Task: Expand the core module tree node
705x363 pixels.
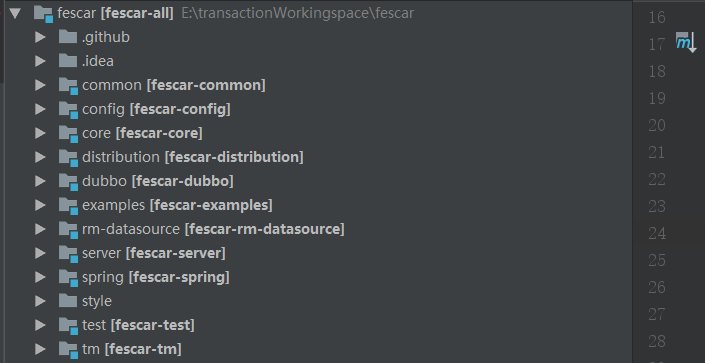Action: [x=40, y=133]
